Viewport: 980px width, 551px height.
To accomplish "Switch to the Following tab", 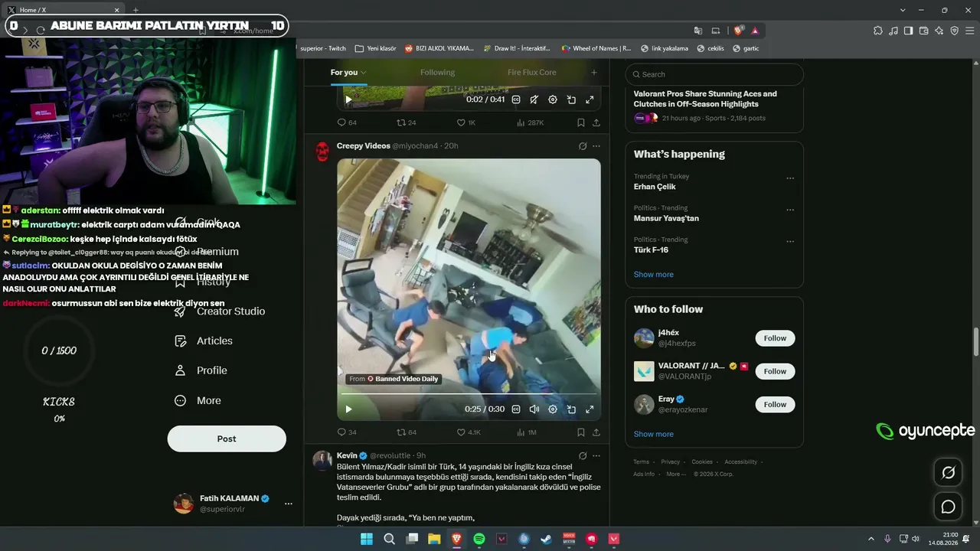I will (437, 73).
